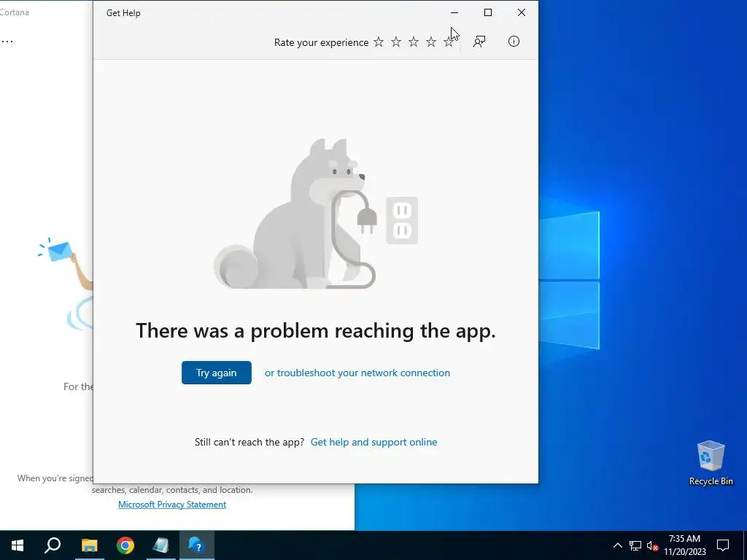Minimize the Get Help window

(x=454, y=13)
